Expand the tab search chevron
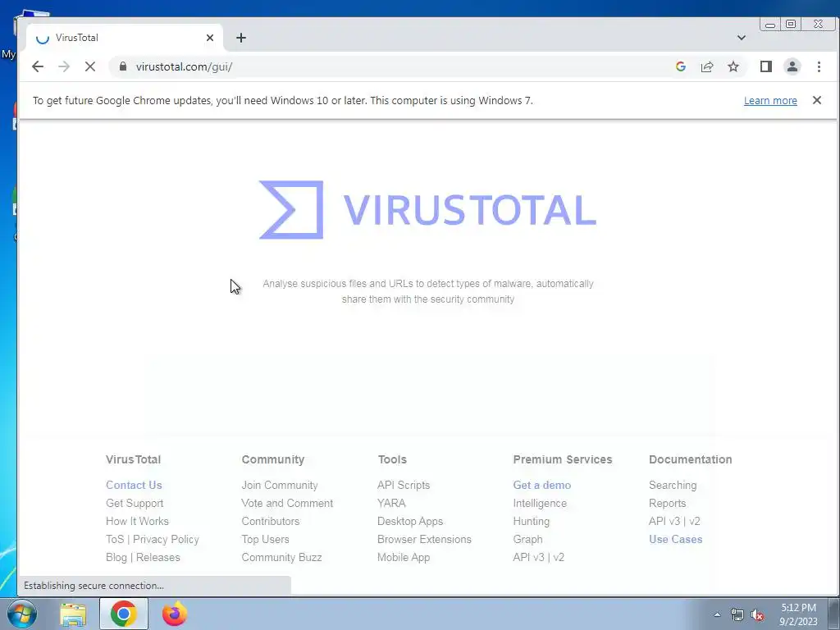840x630 pixels. 742,38
